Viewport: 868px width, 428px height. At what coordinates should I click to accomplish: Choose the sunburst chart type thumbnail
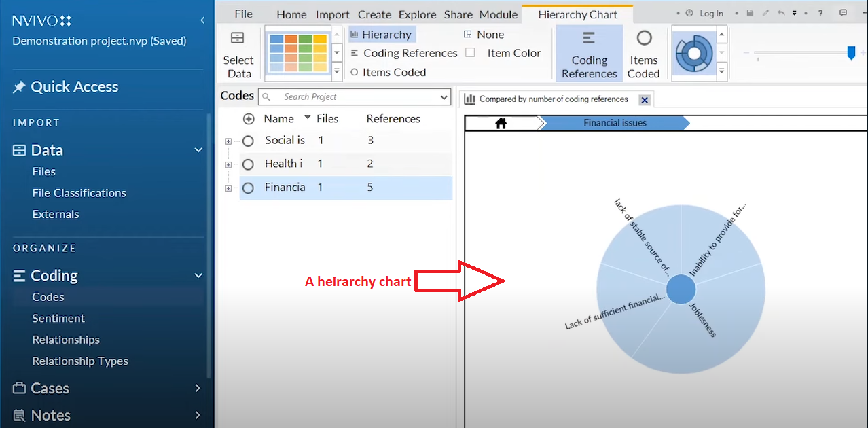(693, 53)
